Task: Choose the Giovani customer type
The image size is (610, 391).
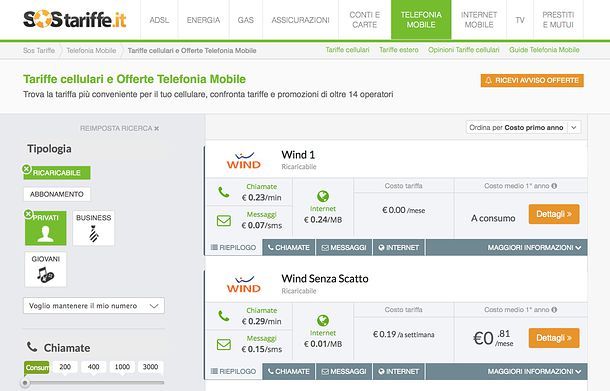Action: (x=46, y=269)
